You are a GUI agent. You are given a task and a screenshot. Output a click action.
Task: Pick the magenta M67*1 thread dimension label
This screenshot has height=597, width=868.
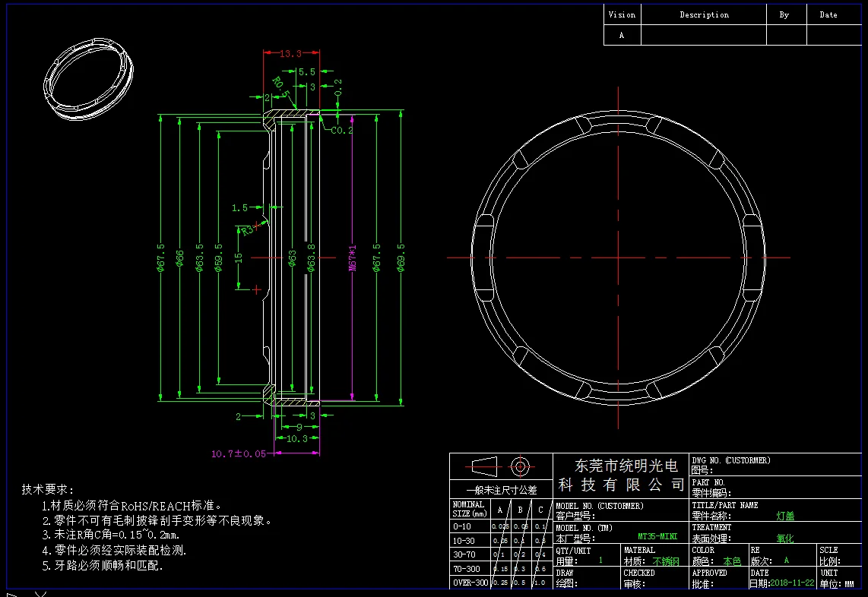point(352,257)
